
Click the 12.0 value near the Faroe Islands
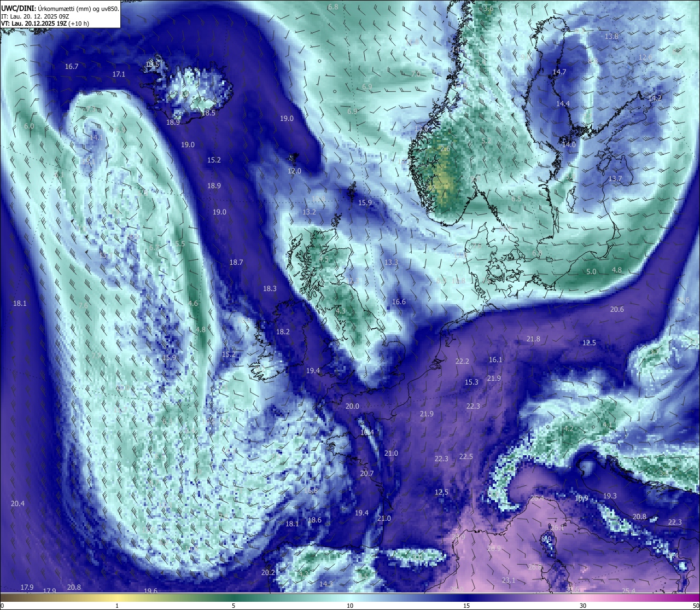(x=294, y=171)
